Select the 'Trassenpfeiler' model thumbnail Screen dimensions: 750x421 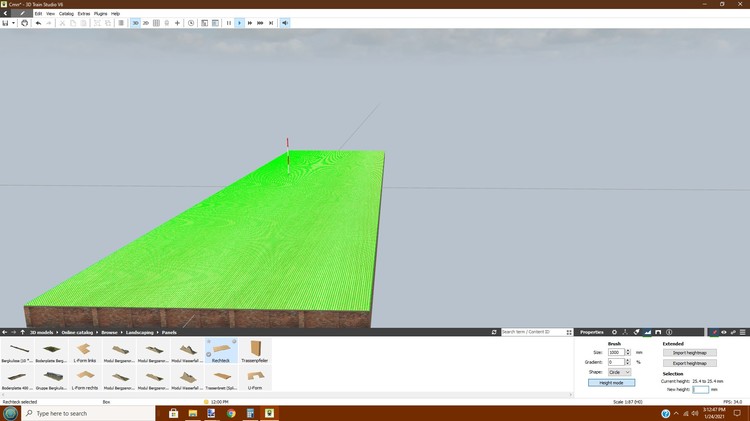click(255, 351)
